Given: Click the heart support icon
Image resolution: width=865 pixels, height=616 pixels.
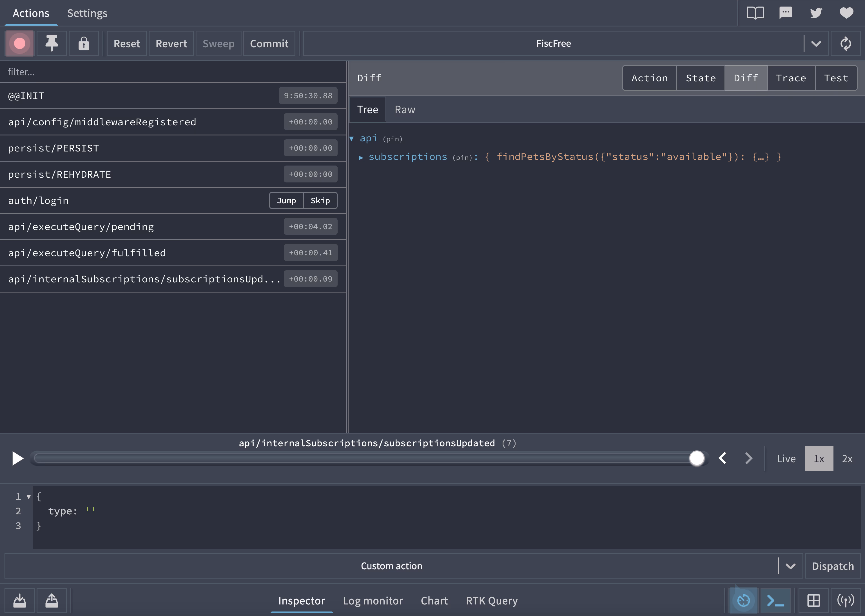Looking at the screenshot, I should click(846, 13).
